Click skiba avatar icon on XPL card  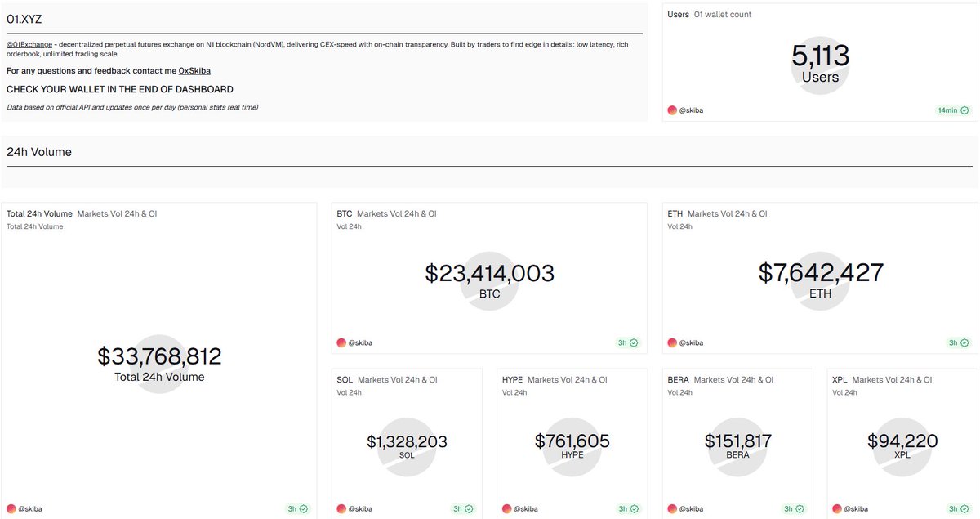837,508
